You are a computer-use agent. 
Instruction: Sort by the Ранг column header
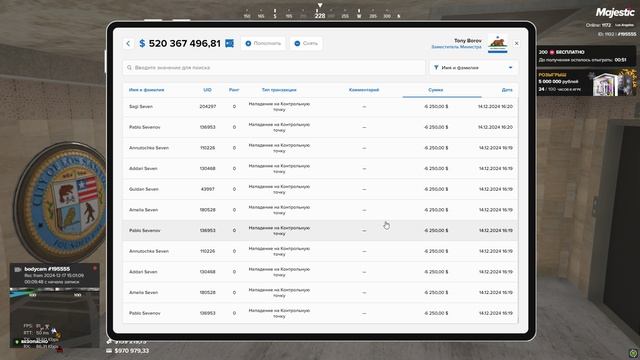[234, 90]
